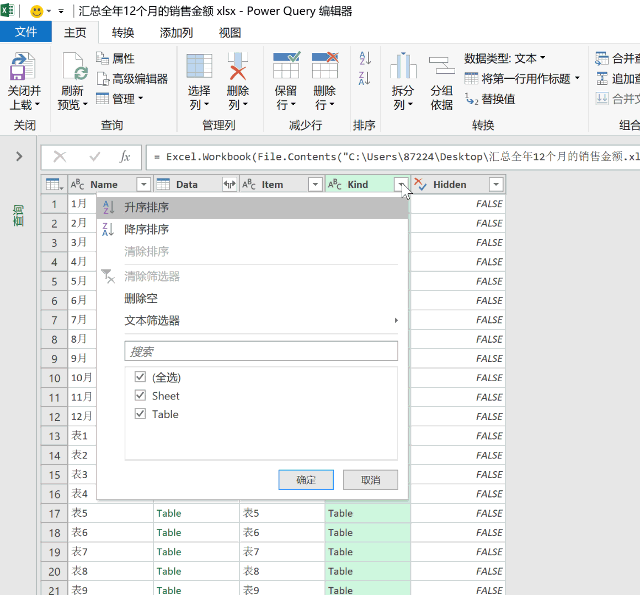This screenshot has width=640, height=595.
Task: Select the 1月 Name cell
Action: click(82, 204)
